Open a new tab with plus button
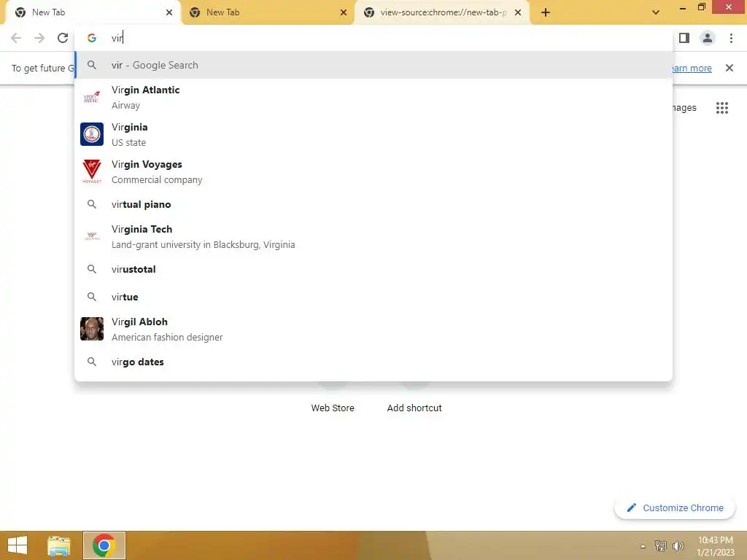 (546, 12)
